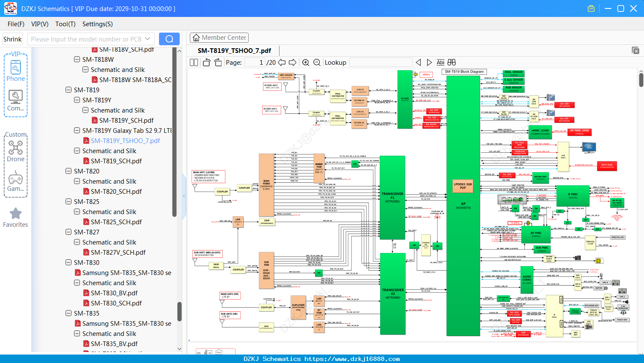Click the Lookup text field

[381, 62]
